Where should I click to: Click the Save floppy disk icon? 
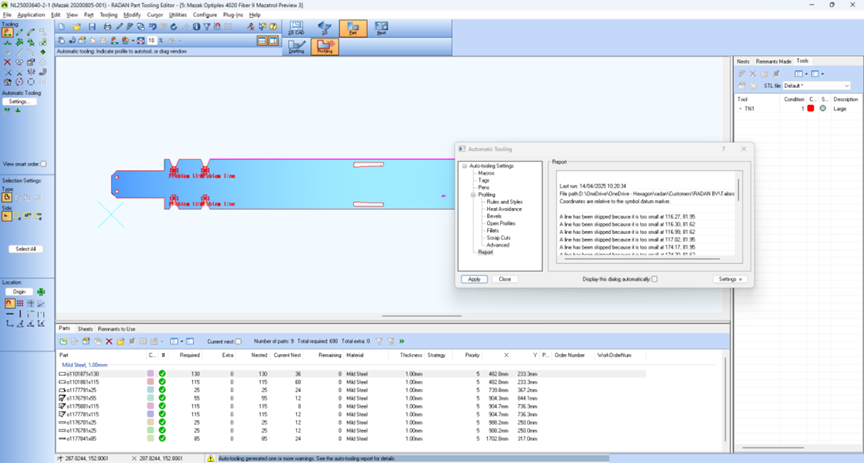tap(92, 26)
